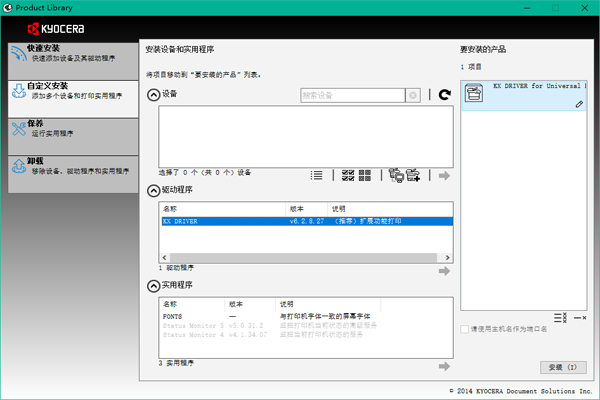The height and width of the screenshot is (400, 600).
Task: Select the 自定义安装 (Custom Install) tab
Action: 73,99
